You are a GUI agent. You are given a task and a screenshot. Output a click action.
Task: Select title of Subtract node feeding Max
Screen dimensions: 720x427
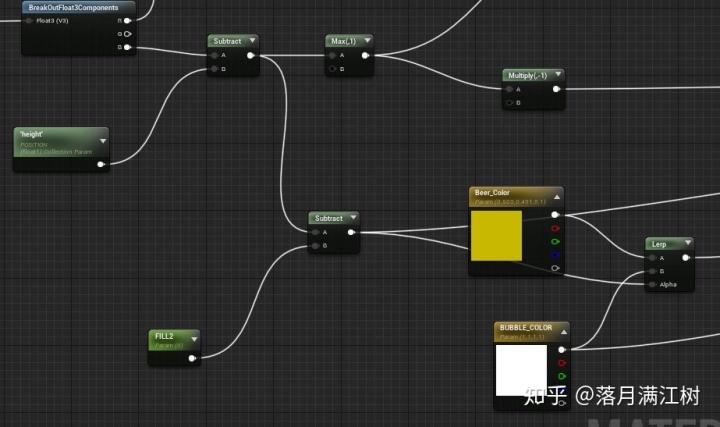coord(227,41)
